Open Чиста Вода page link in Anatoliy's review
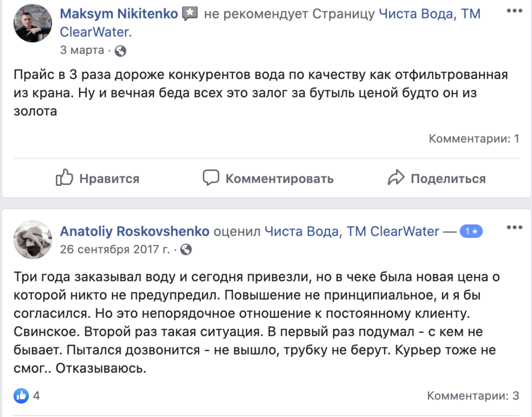The height and width of the screenshot is (417, 532). [x=352, y=231]
